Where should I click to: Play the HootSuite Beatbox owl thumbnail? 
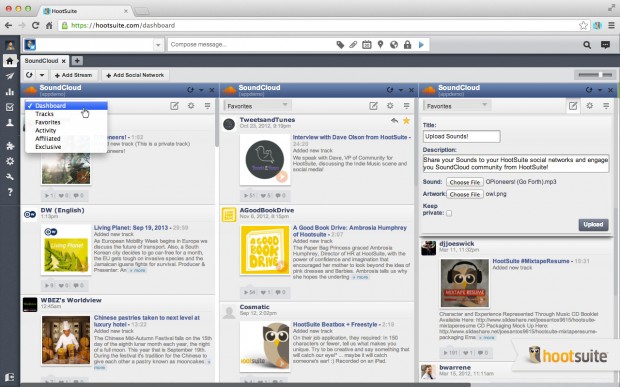[265, 346]
